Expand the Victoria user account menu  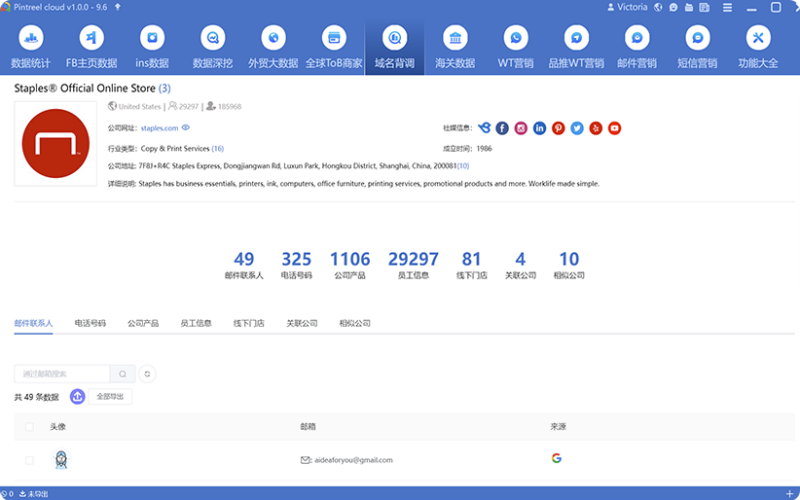pos(631,7)
